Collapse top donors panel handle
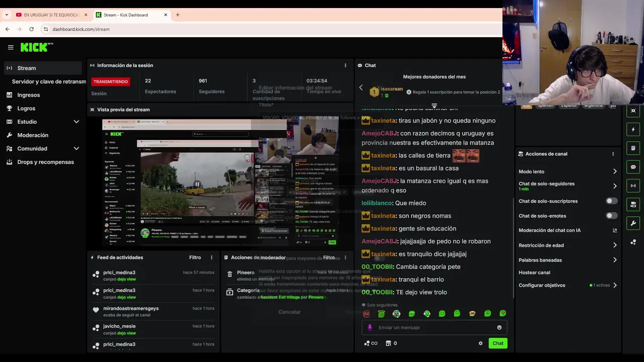Image resolution: width=644 pixels, height=362 pixels. [434, 106]
